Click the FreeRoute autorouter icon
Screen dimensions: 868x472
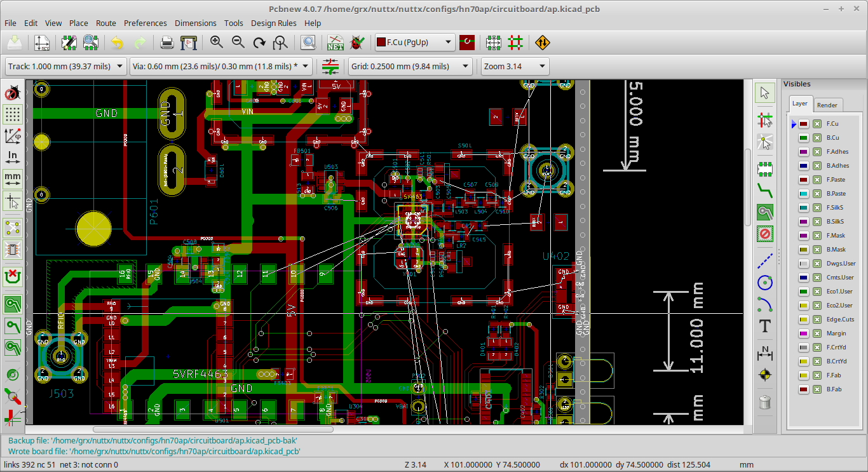point(543,43)
